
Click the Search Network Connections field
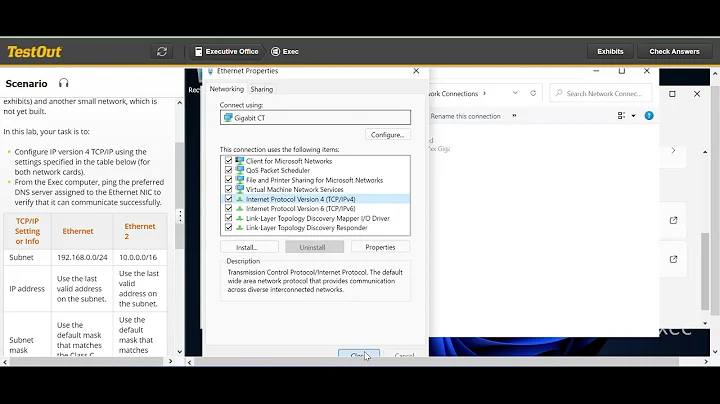[601, 93]
